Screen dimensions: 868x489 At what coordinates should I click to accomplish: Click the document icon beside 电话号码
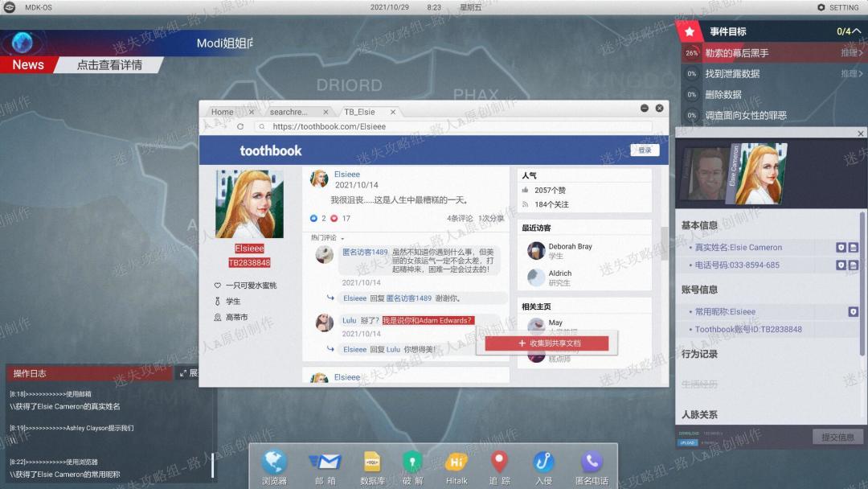853,265
